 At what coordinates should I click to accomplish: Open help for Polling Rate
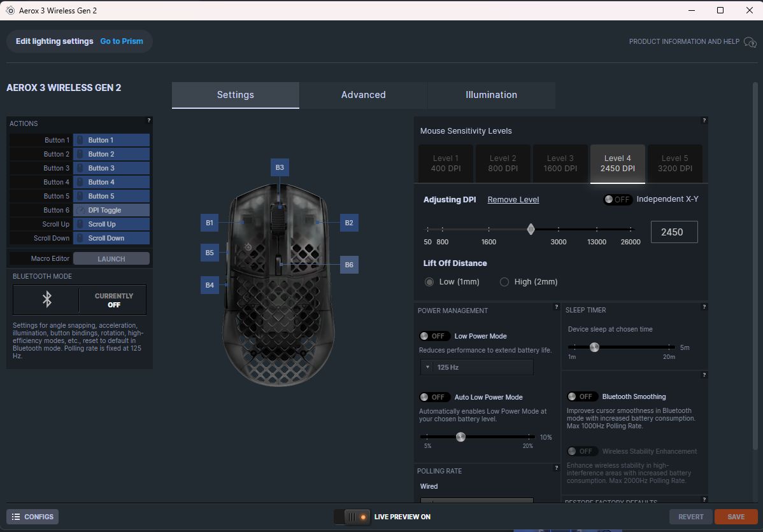(x=556, y=468)
